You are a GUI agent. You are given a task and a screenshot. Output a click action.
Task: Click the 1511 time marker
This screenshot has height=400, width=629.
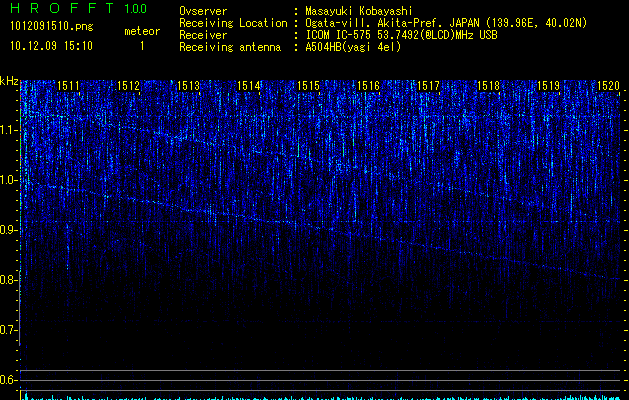(69, 85)
